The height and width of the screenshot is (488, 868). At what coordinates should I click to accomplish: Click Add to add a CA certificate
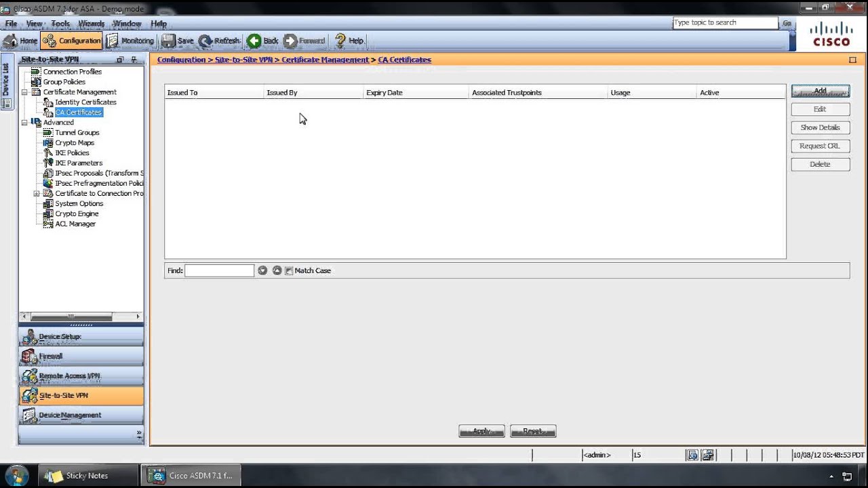(x=820, y=91)
